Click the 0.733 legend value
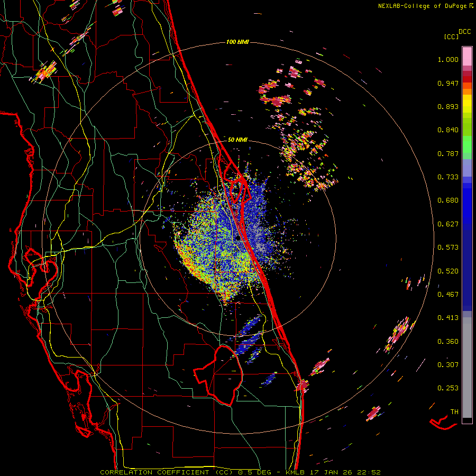The height and width of the screenshot is (476, 476). click(448, 177)
